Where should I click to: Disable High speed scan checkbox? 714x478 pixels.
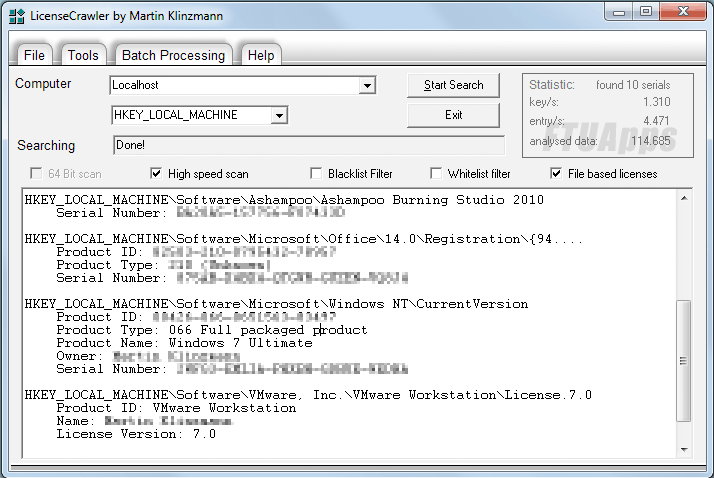pyautogui.click(x=156, y=173)
